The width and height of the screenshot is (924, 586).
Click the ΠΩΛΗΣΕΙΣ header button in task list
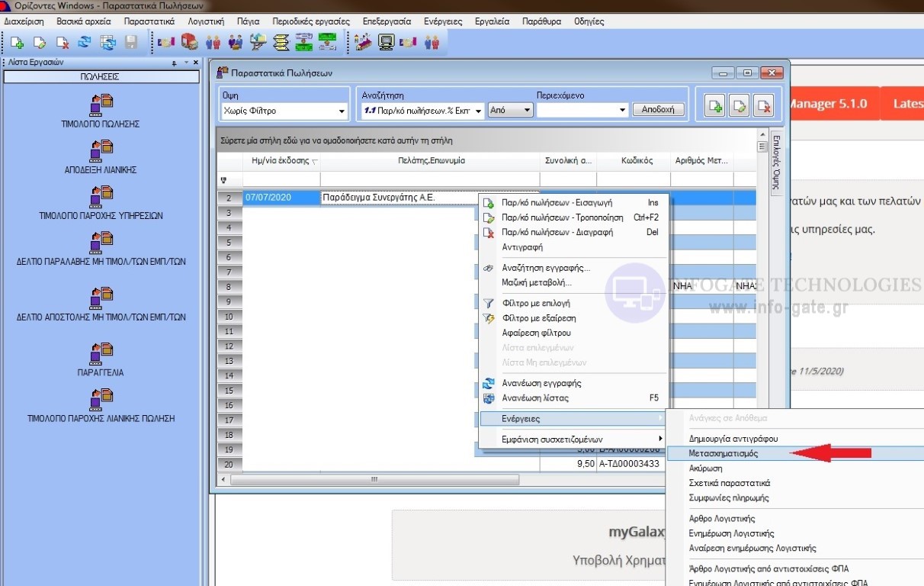(100, 77)
